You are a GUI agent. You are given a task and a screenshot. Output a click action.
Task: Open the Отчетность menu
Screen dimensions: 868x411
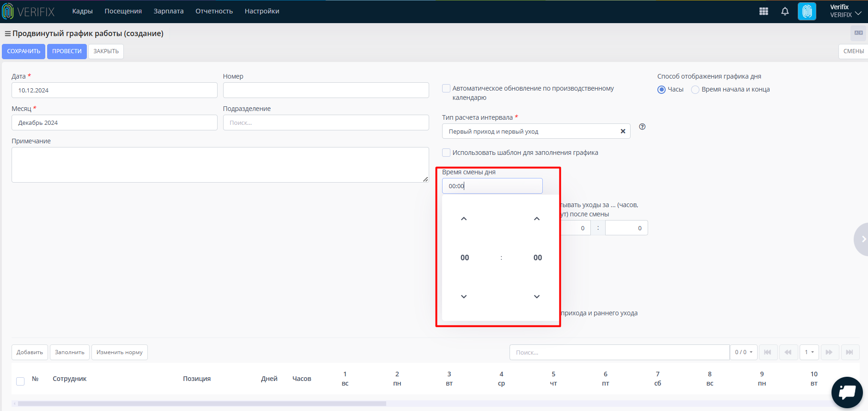click(214, 11)
